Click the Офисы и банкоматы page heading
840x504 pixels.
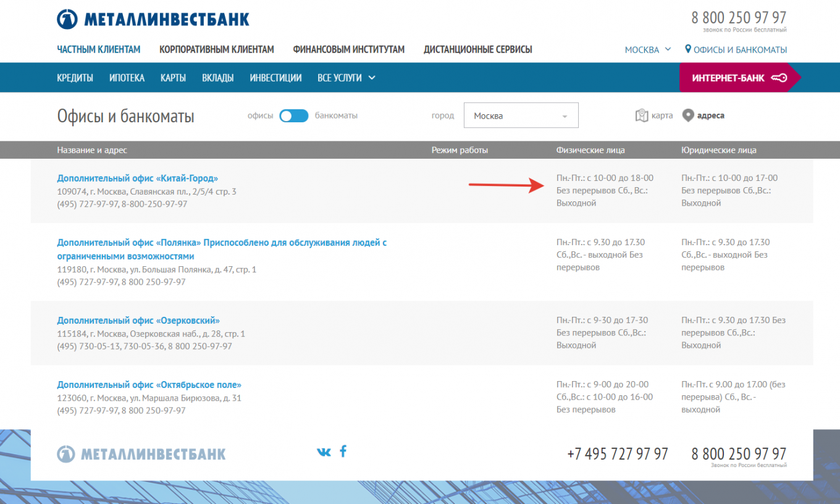[125, 115]
